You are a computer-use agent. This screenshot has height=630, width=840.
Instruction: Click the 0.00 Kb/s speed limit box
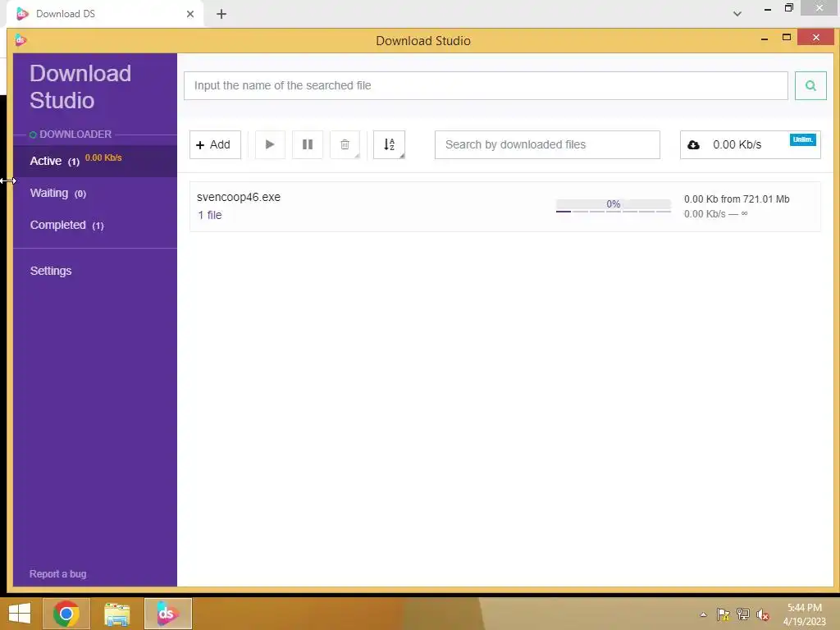[x=750, y=144]
